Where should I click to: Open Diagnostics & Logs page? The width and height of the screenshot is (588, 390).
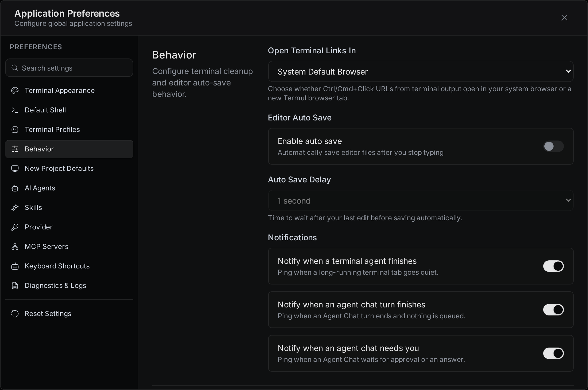tap(69, 286)
